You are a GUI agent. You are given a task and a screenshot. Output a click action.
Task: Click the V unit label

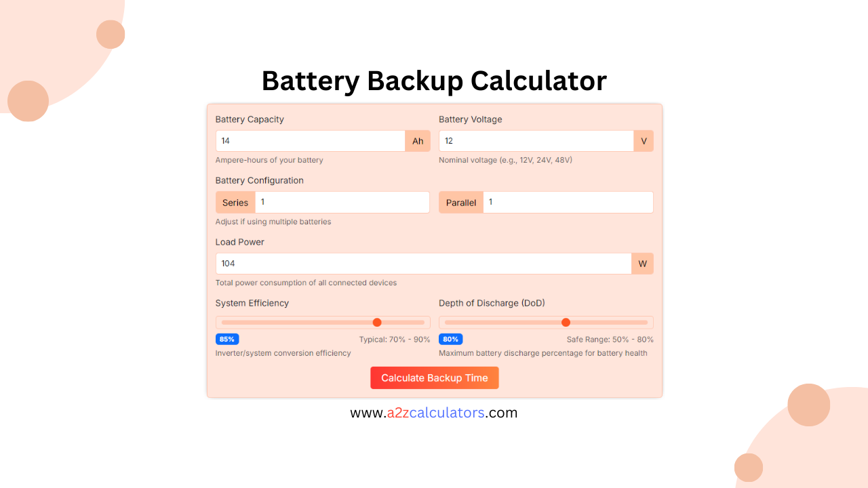(x=643, y=140)
